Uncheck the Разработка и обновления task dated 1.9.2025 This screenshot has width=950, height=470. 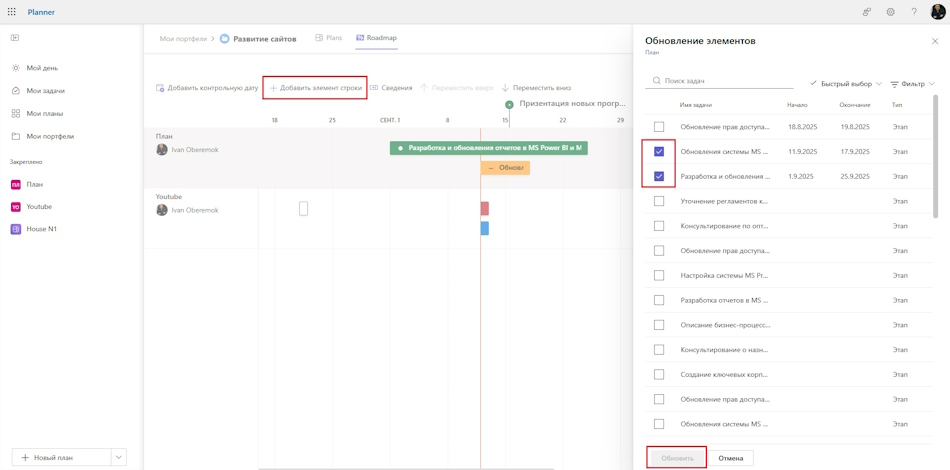[659, 177]
